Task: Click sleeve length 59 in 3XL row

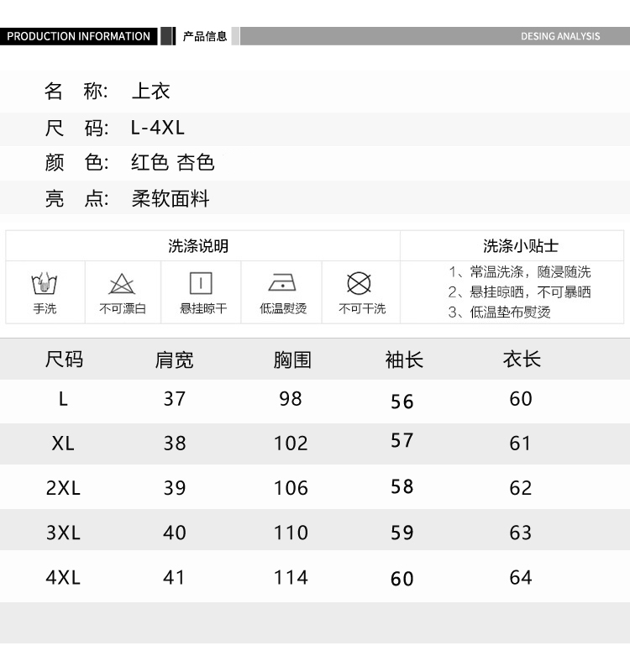Action: [x=402, y=533]
